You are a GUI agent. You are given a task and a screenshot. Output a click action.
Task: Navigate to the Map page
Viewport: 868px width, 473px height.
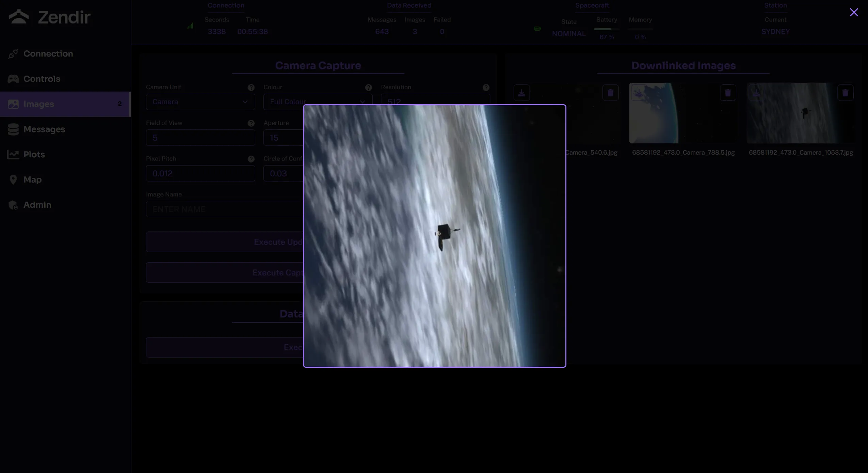32,180
